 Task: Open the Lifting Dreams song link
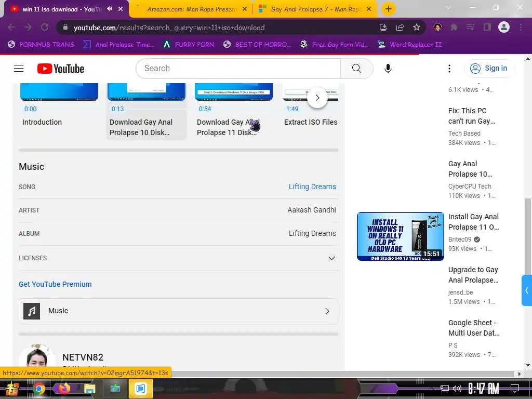(x=312, y=187)
